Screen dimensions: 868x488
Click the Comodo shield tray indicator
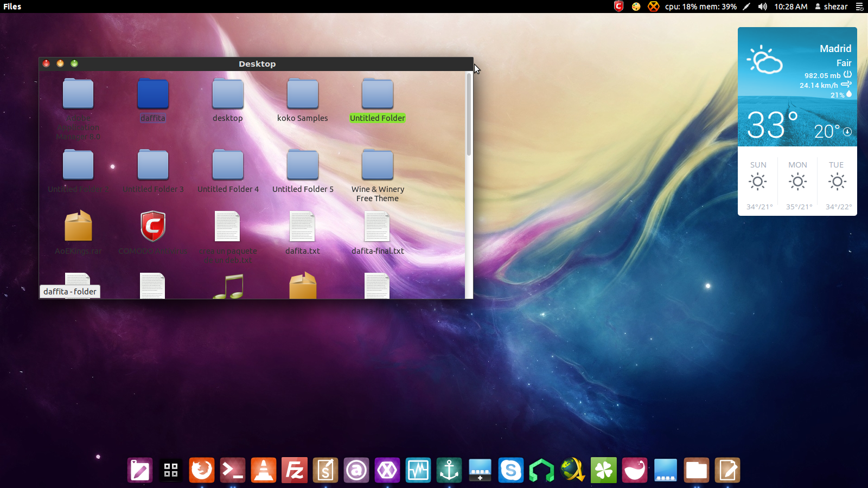pyautogui.click(x=618, y=7)
